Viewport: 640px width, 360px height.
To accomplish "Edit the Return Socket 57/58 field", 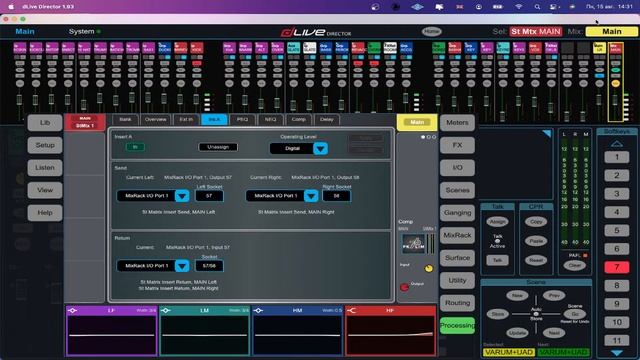I will [x=209, y=266].
